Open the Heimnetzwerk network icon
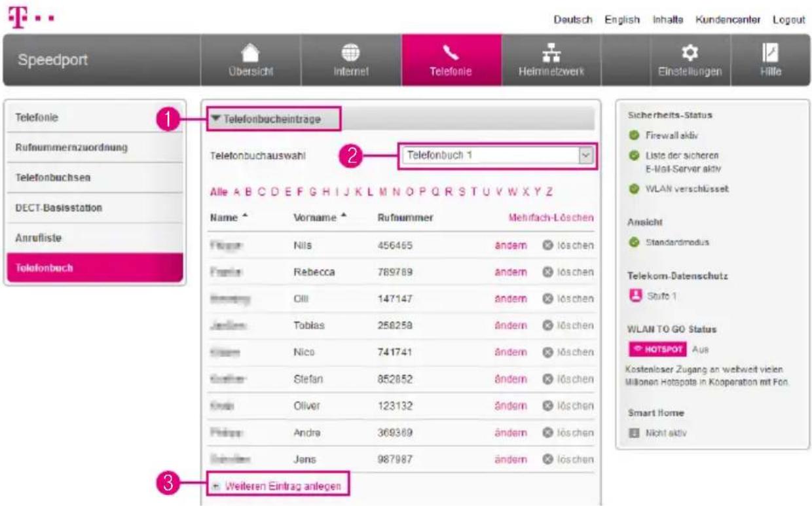This screenshot has width=812, height=506. point(551,54)
